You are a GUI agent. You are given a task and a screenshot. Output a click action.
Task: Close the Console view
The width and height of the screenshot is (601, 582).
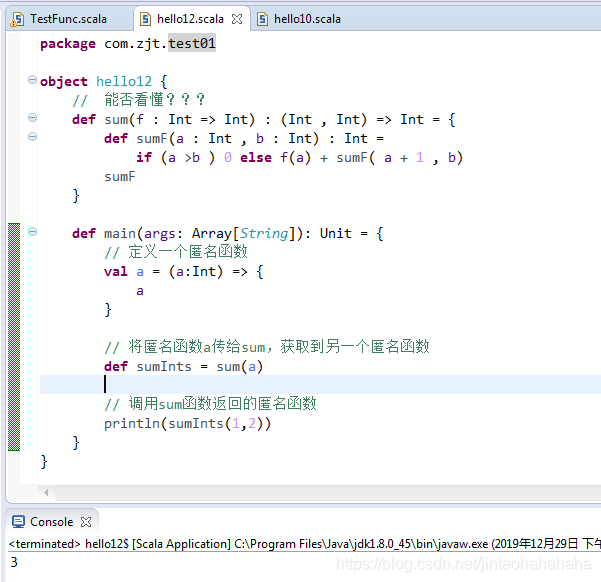(86, 522)
